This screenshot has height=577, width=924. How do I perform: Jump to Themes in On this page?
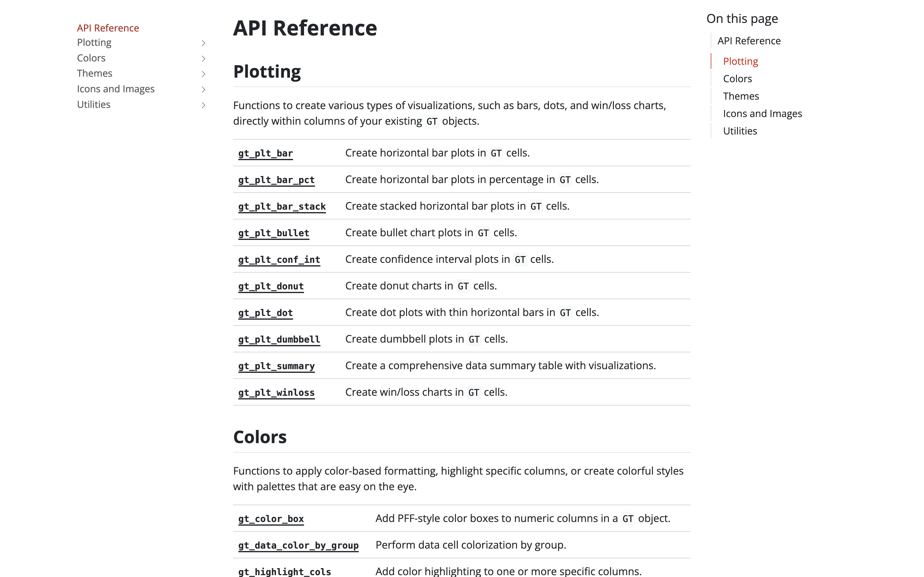click(740, 96)
